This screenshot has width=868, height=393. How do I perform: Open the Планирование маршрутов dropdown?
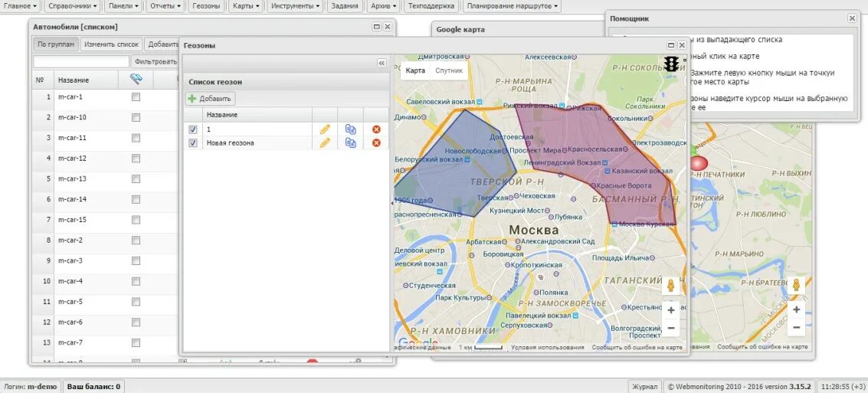click(512, 6)
